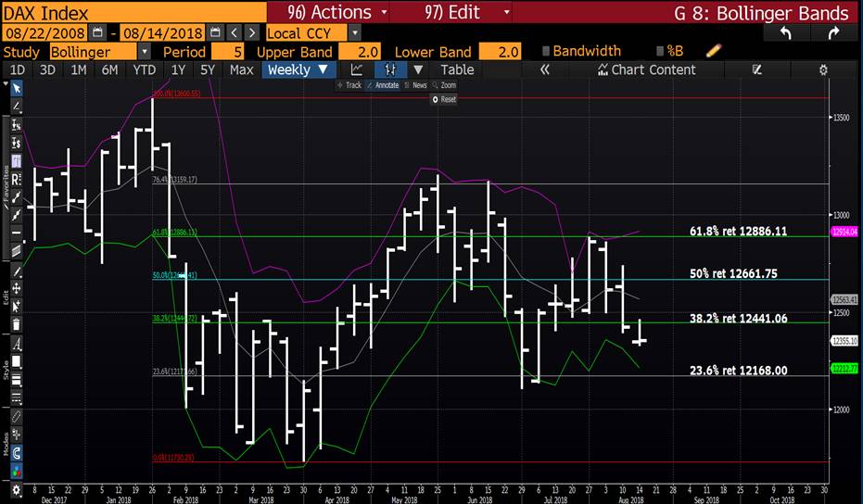This screenshot has height=504, width=863.
Task: Select the highlighted Fibonacci retracement tool
Action: point(17,160)
